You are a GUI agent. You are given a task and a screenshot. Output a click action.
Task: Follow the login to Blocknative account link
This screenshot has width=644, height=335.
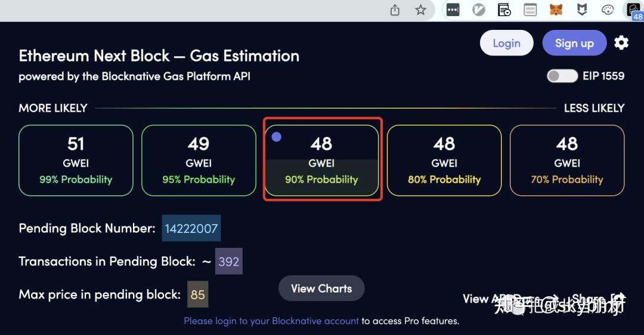pyautogui.click(x=271, y=321)
